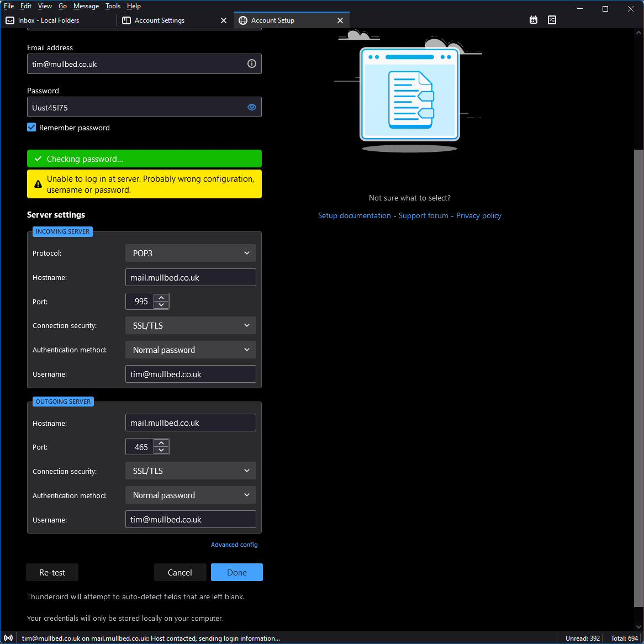The height and width of the screenshot is (644, 644).
Task: Close the Account Settings tab
Action: coord(224,20)
